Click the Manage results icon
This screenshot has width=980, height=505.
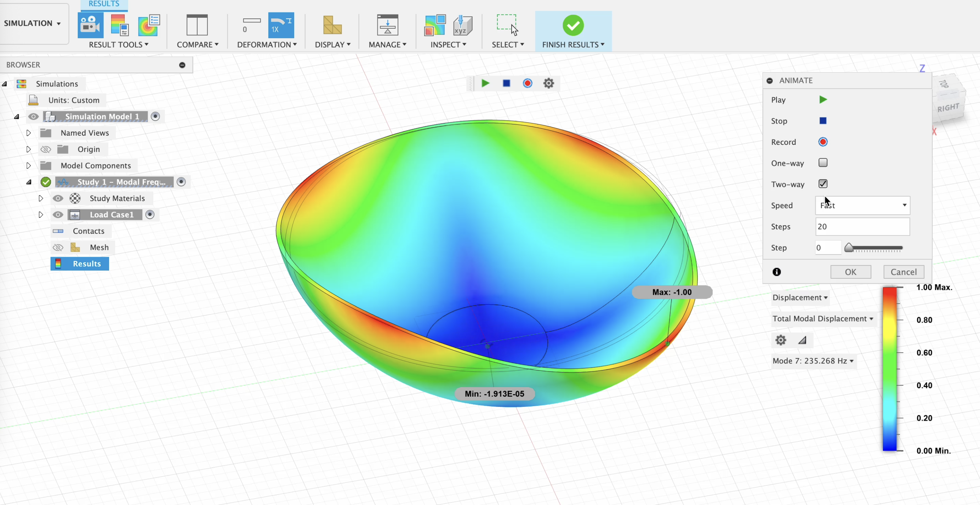click(387, 25)
